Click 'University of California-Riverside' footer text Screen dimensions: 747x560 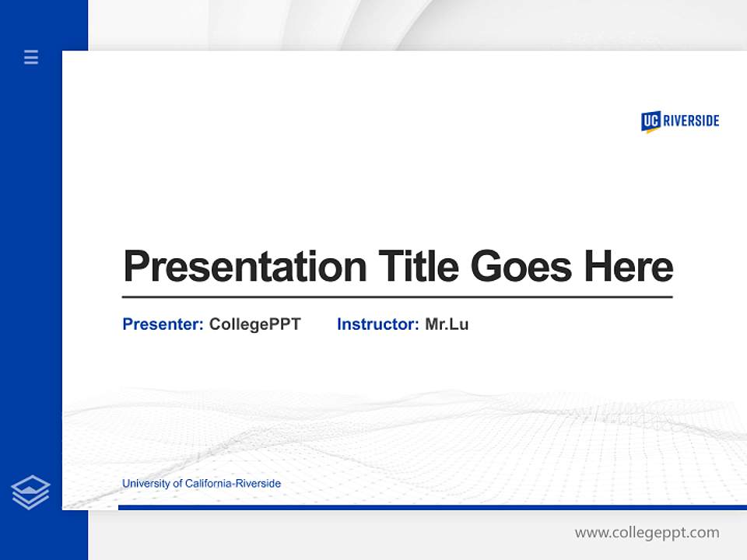(x=201, y=483)
